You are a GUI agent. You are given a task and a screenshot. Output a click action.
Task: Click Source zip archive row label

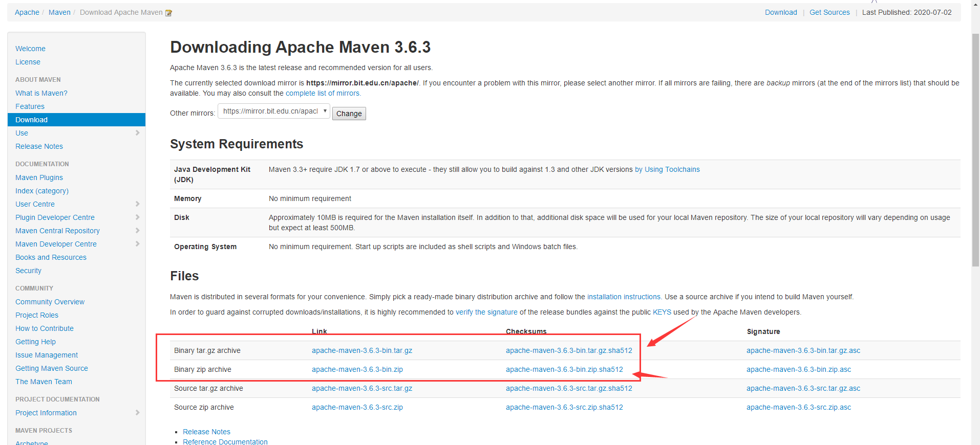pos(204,407)
